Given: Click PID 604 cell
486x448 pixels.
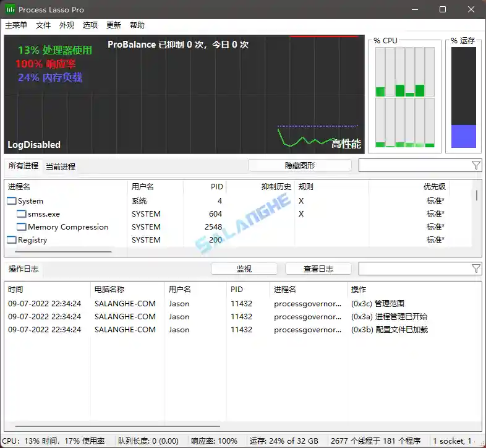Looking at the screenshot, I should pyautogui.click(x=215, y=213).
